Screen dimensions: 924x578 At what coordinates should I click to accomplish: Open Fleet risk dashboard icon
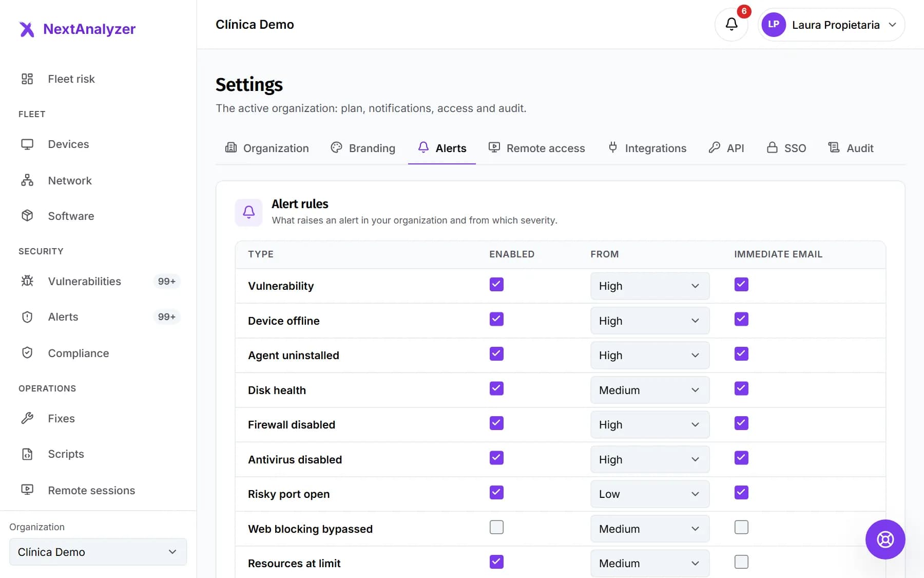click(27, 79)
